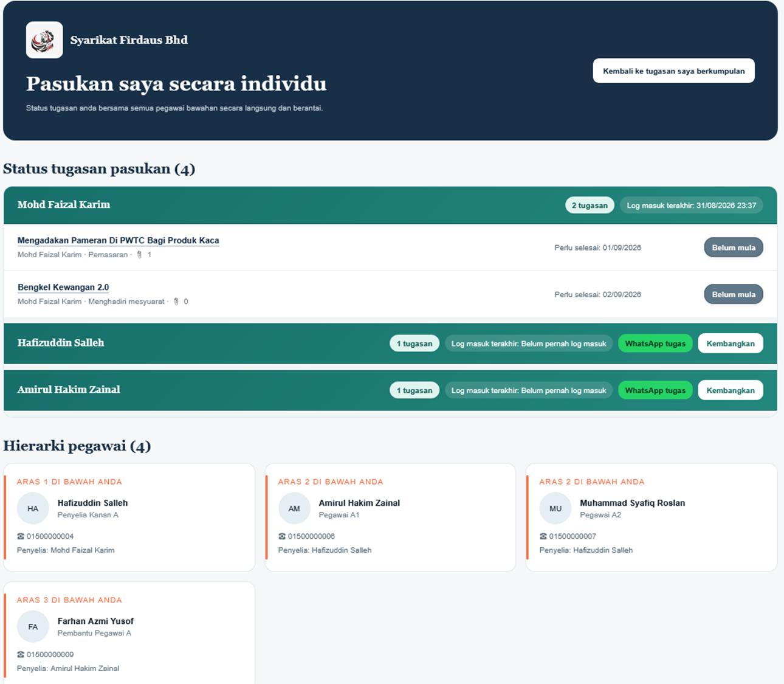Click the phone icon beside 01500000007
Image resolution: width=784 pixels, height=684 pixels.
(543, 536)
